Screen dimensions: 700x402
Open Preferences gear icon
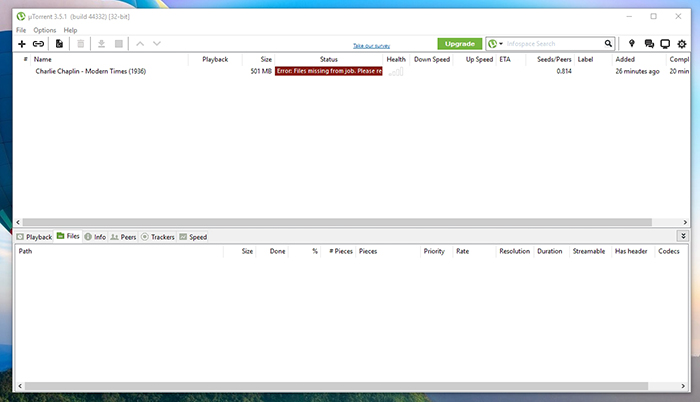pos(682,44)
